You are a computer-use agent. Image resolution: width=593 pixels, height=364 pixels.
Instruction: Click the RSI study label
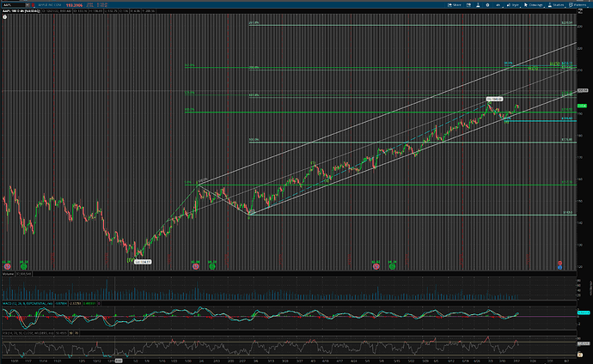pos(28,333)
